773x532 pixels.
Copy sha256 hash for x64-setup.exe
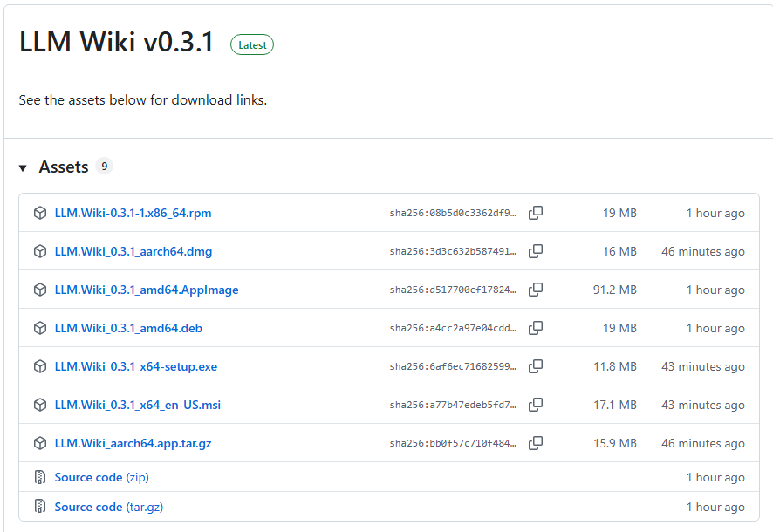coord(536,366)
